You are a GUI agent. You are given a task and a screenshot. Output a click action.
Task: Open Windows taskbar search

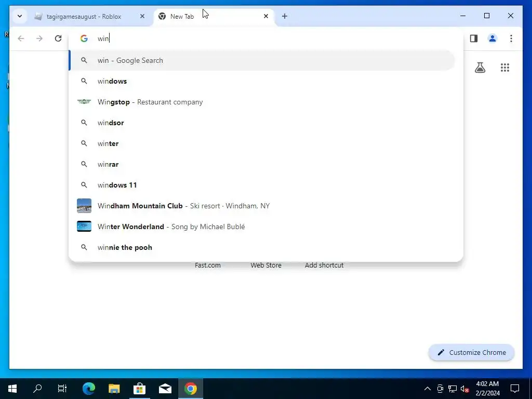(x=37, y=389)
